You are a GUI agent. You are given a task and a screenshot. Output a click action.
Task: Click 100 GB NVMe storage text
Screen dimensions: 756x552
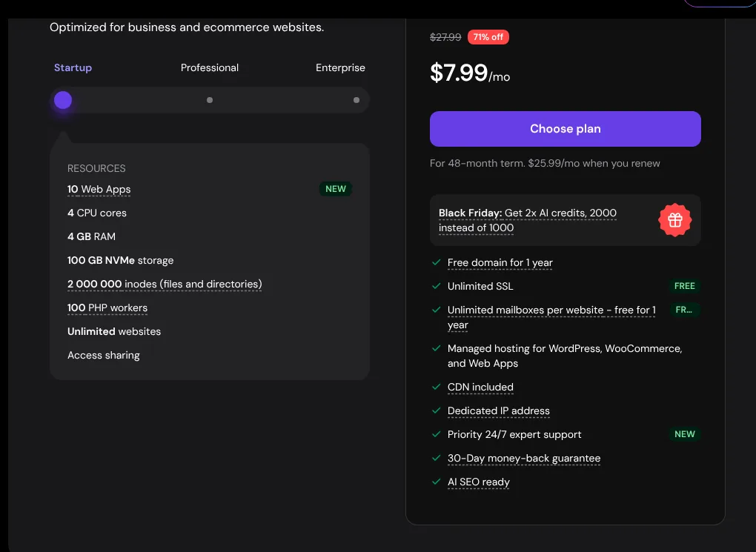point(121,260)
